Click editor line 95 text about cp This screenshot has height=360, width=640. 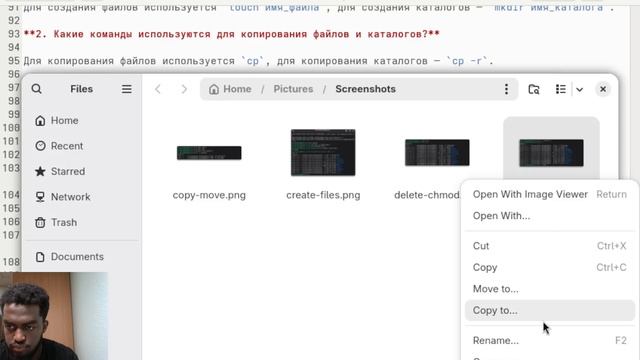tap(258, 61)
